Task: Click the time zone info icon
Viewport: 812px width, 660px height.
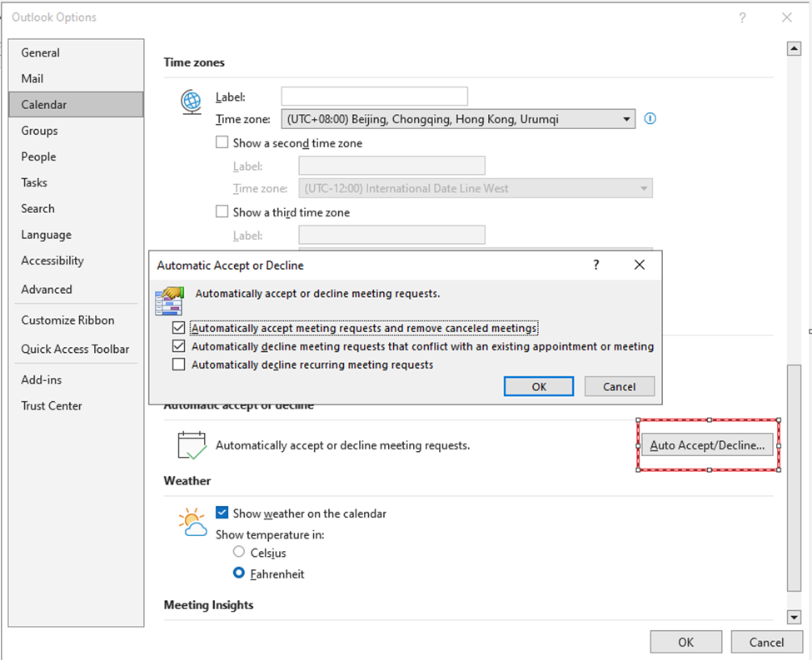Action: [650, 119]
